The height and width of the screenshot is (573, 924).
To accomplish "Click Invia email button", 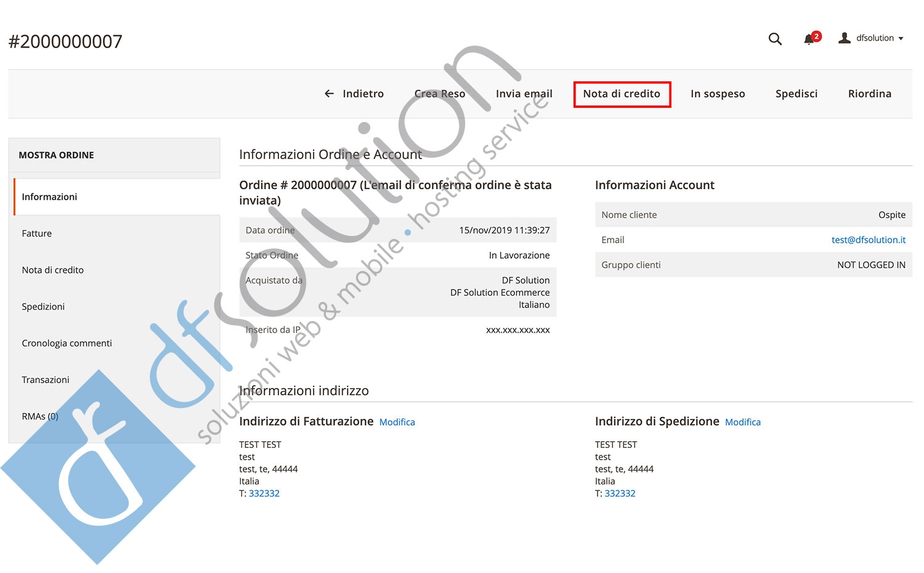I will point(524,94).
